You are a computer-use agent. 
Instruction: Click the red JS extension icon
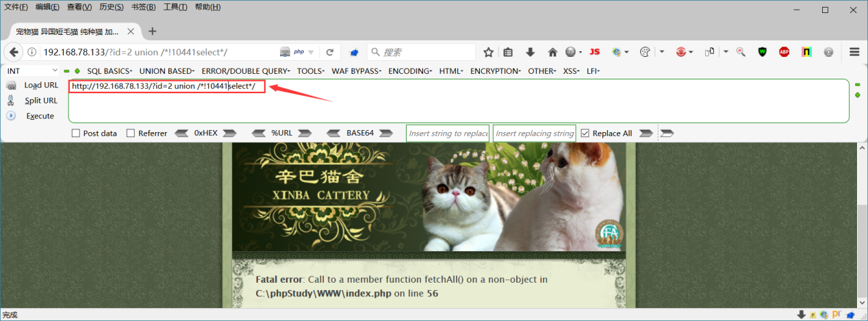(594, 52)
